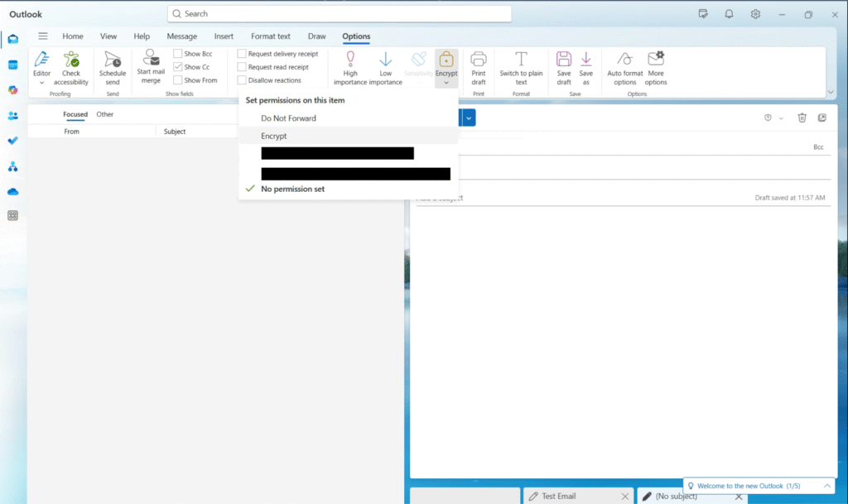Click the Schedule send icon
The width and height of the screenshot is (848, 504).
tap(113, 60)
